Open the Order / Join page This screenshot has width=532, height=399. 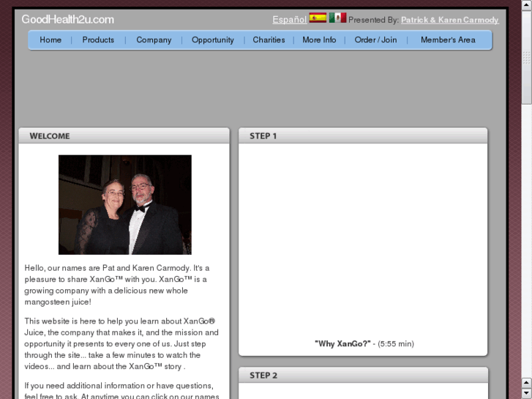(375, 40)
